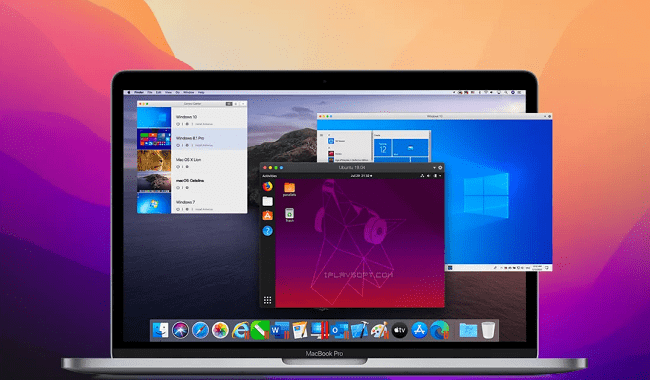Launch Microsoft Word from the Dock
Screen dimensions: 650x380
tap(280, 330)
